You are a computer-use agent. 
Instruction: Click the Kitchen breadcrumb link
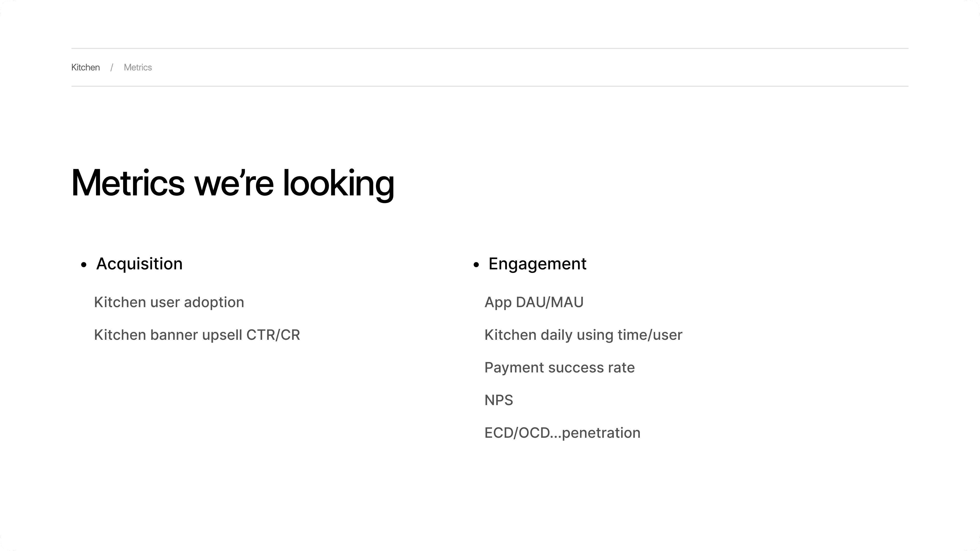click(x=85, y=67)
